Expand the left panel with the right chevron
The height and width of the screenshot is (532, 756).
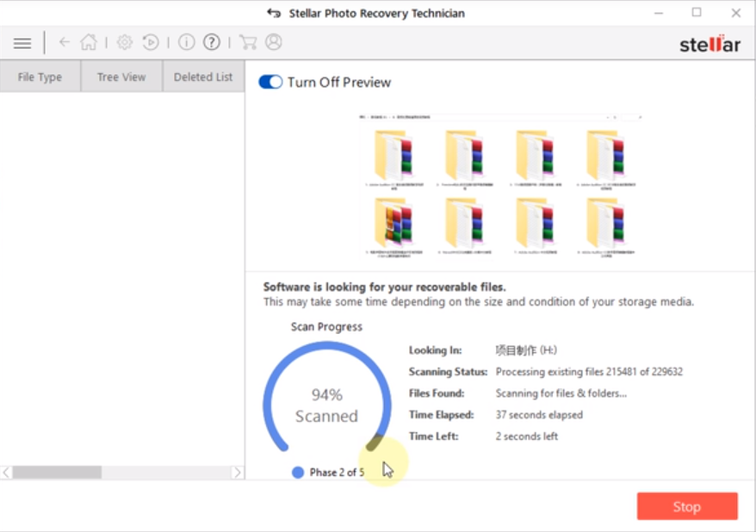pos(239,472)
